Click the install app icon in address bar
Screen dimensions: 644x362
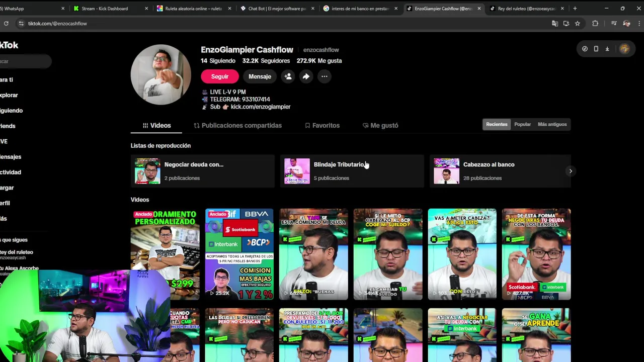click(566, 24)
